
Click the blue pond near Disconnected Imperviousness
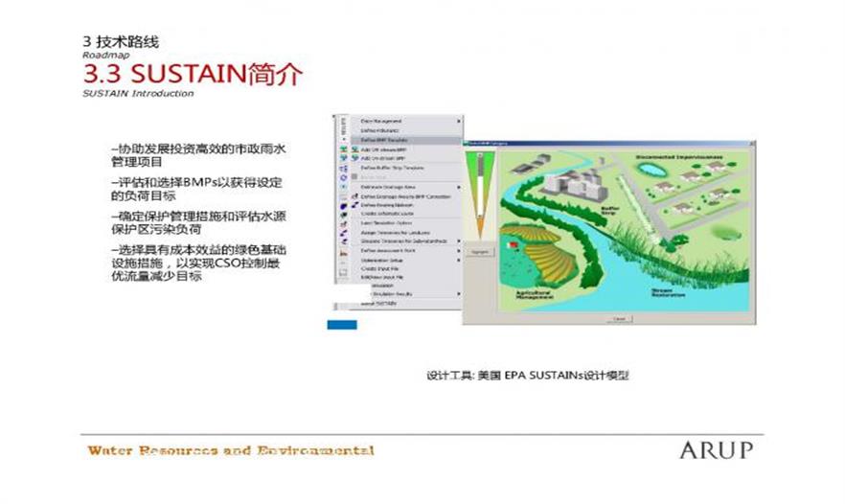[x=651, y=172]
